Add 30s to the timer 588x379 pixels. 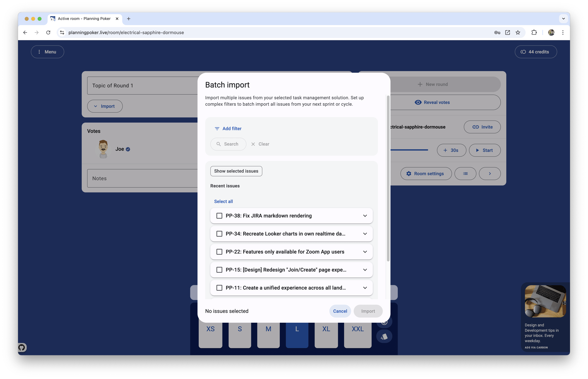point(451,150)
